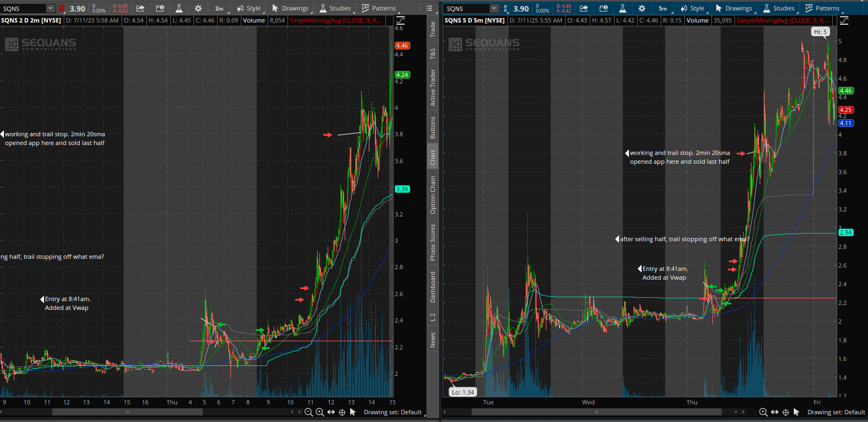This screenshot has width=868, height=422.
Task: Open the left chart's quick time frames icon
Action: (x=160, y=8)
